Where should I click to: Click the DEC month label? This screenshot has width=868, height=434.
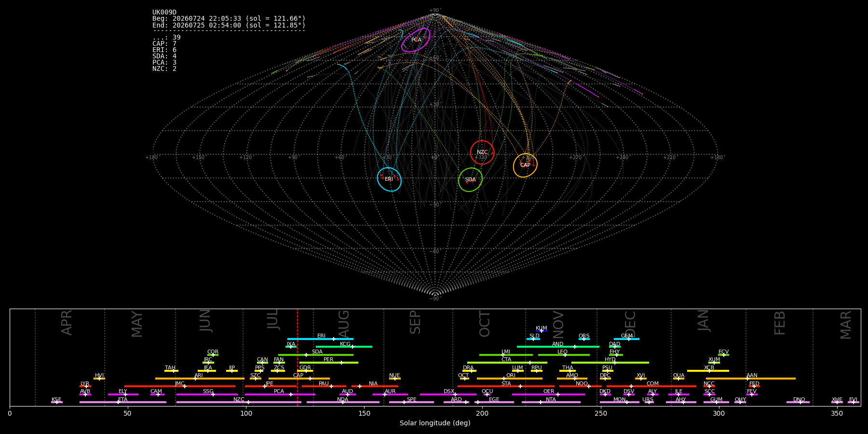(630, 324)
